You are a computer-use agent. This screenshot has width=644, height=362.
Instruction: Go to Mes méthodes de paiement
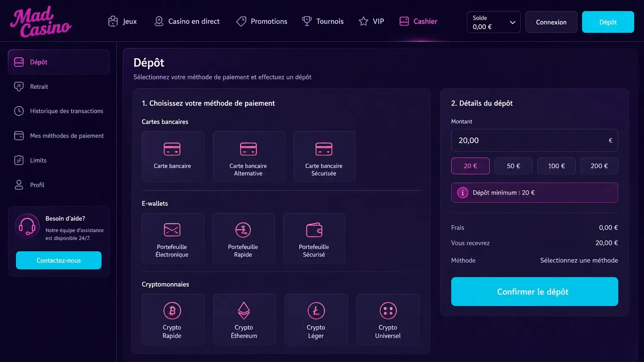click(x=59, y=136)
